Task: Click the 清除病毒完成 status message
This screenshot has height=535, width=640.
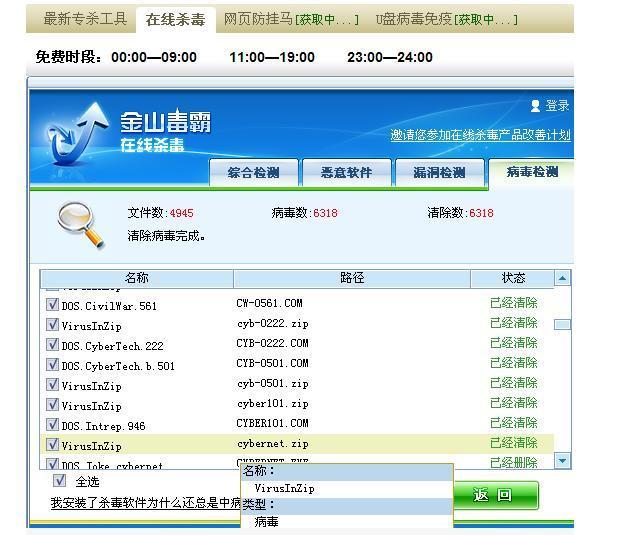Action: pos(166,236)
